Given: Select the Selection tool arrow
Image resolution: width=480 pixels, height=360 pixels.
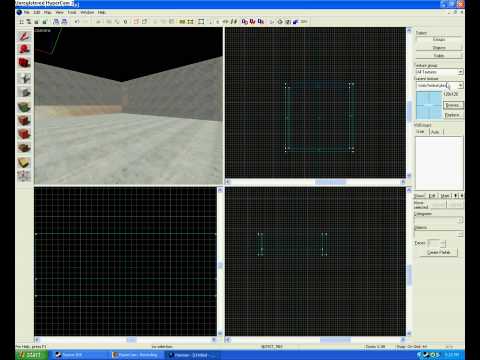Looking at the screenshot, I should [24, 36].
